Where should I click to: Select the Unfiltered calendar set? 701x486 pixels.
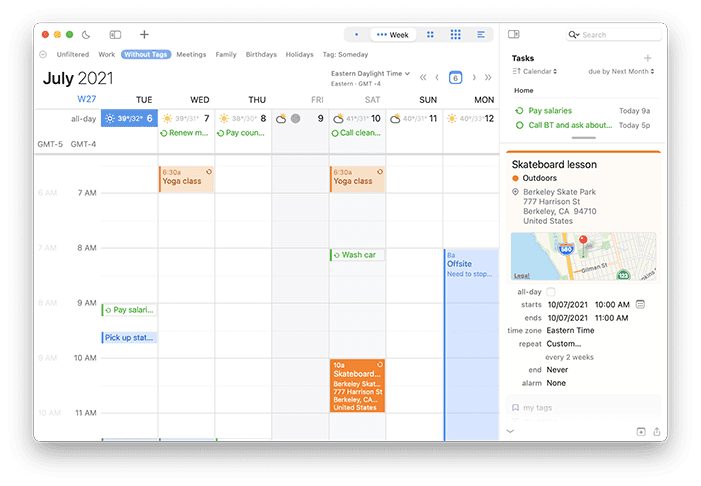pyautogui.click(x=73, y=55)
